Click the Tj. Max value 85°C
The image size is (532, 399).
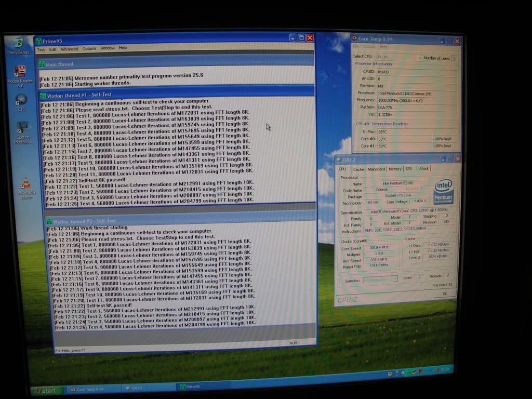tap(417, 132)
